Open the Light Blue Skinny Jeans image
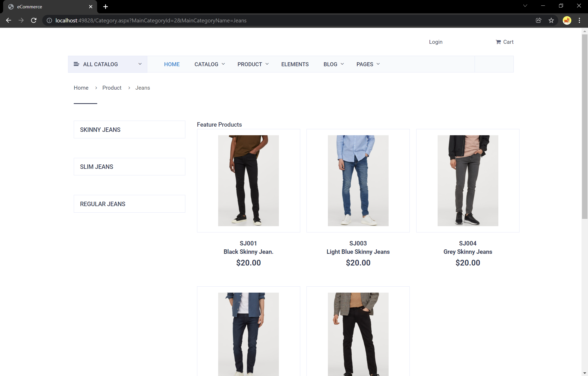Viewport: 588px width, 376px height. point(358,181)
